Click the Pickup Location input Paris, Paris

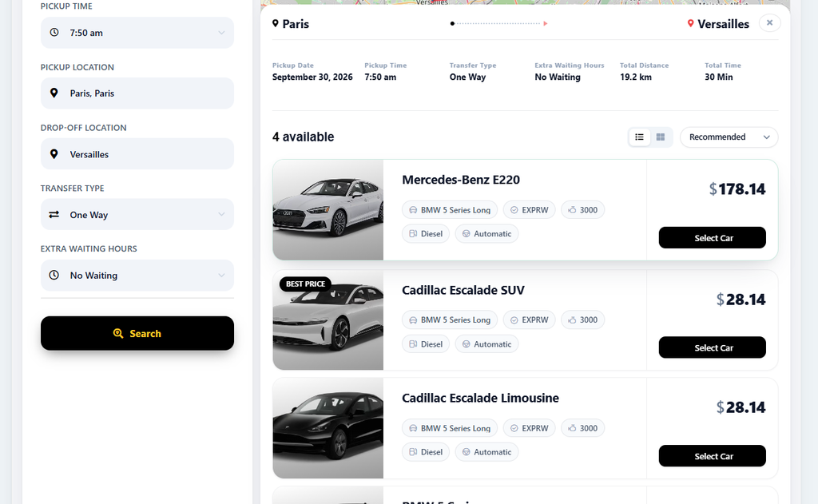click(137, 93)
